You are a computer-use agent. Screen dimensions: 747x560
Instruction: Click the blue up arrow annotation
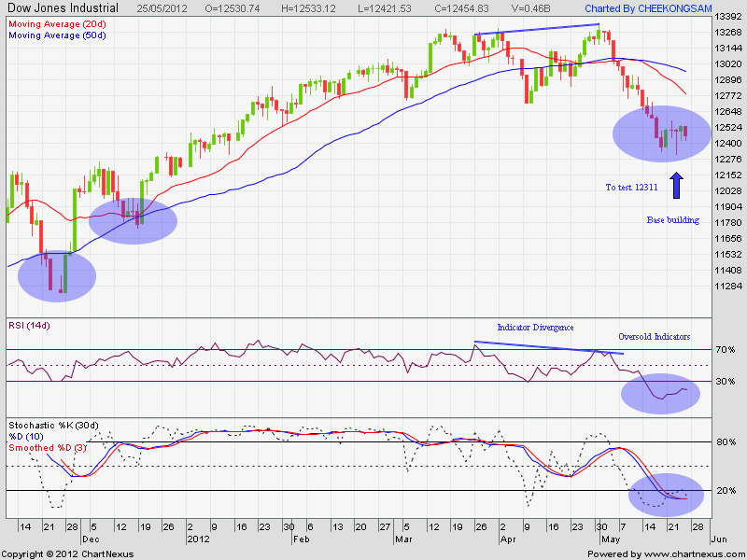[676, 186]
